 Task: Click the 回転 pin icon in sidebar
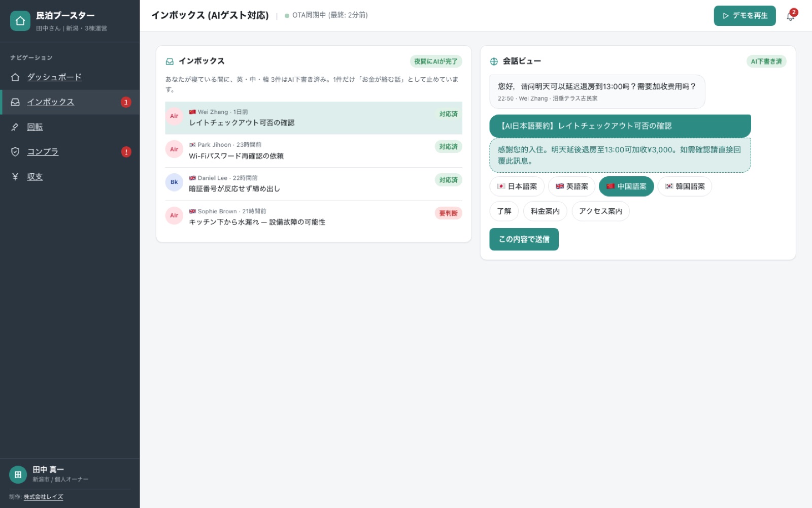pos(15,127)
